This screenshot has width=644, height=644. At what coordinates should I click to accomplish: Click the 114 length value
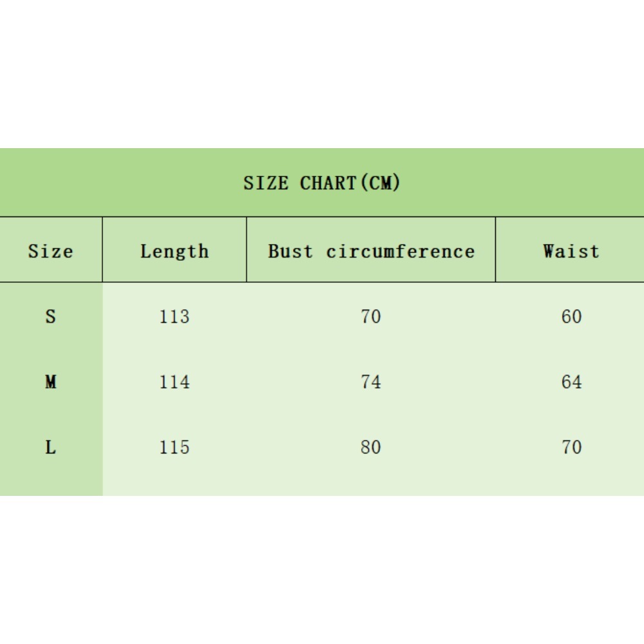(x=175, y=383)
